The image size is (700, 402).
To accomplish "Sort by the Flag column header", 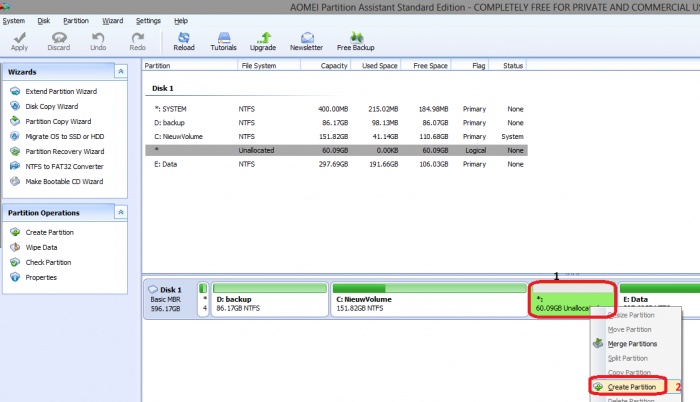I will [x=470, y=66].
